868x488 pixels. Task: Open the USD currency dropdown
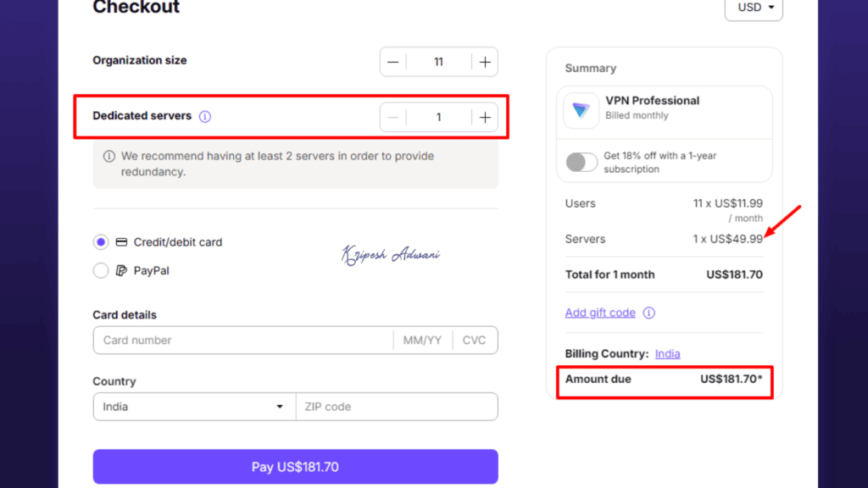[x=753, y=8]
